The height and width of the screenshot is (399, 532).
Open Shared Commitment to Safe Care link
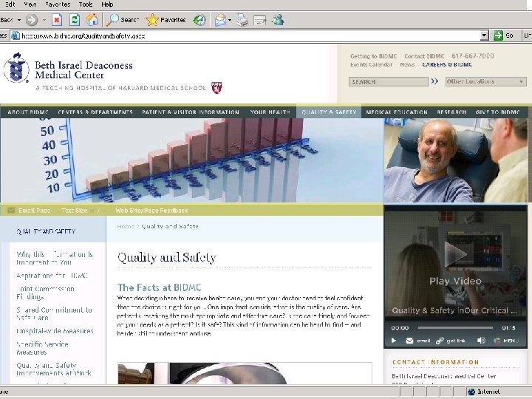tap(54, 314)
